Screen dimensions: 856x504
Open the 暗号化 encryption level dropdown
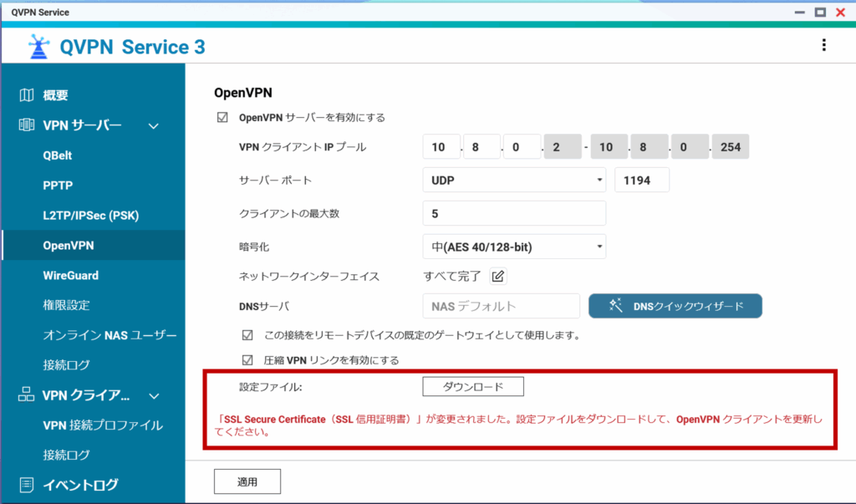pos(514,247)
